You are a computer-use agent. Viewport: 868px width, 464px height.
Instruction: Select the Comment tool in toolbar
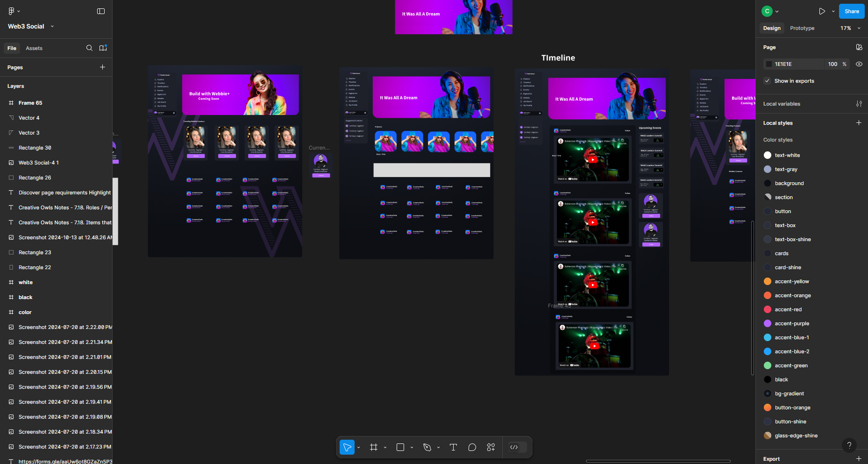point(472,447)
